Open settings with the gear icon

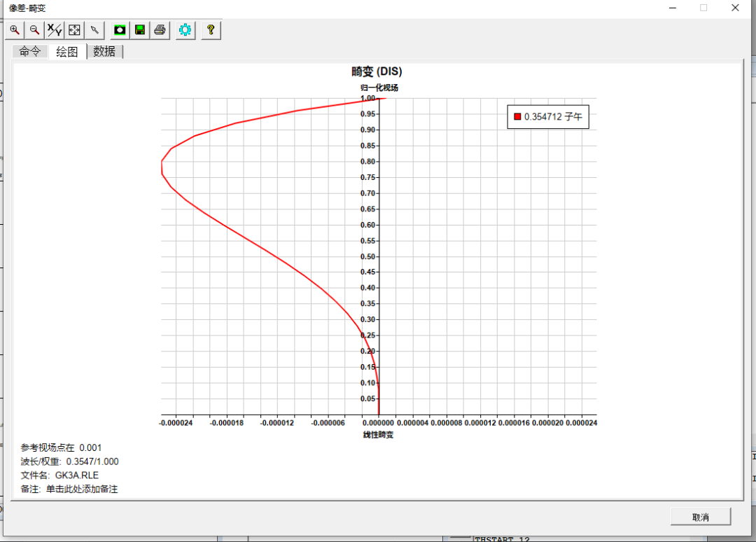[185, 30]
